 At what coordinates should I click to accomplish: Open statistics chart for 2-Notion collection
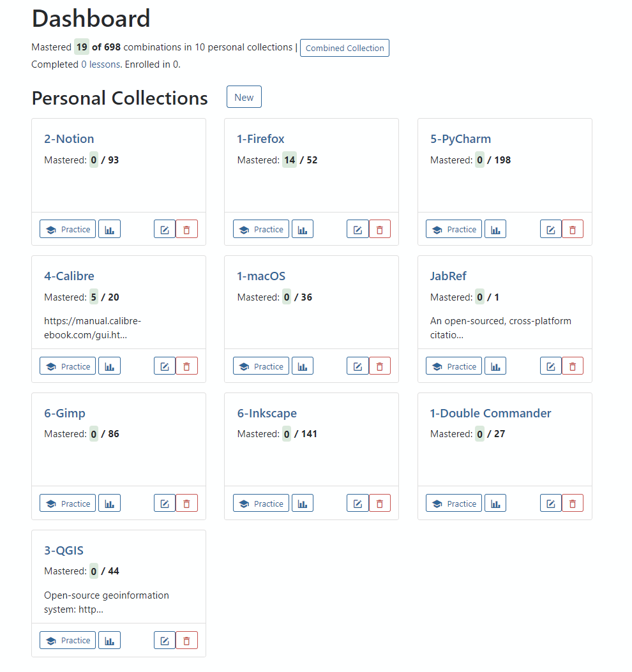pyautogui.click(x=109, y=229)
